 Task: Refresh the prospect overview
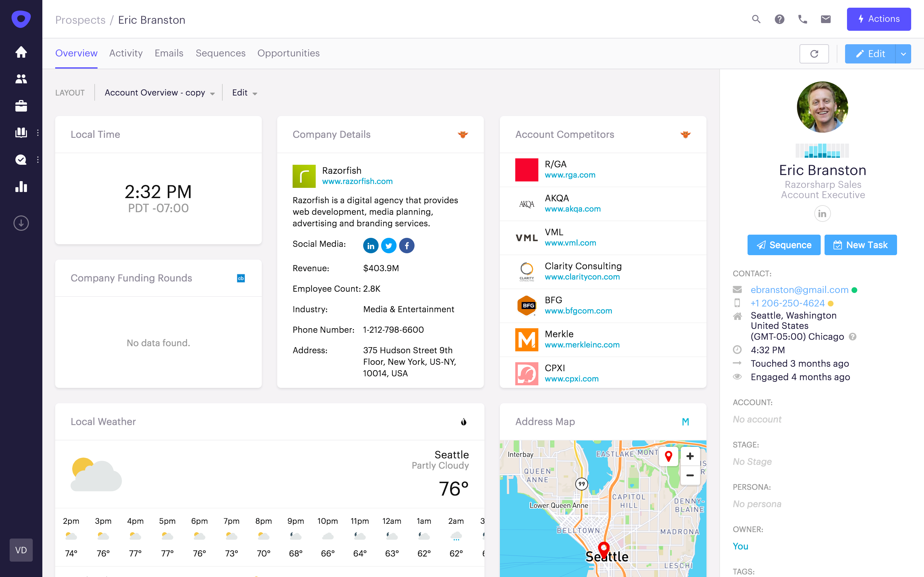(814, 54)
